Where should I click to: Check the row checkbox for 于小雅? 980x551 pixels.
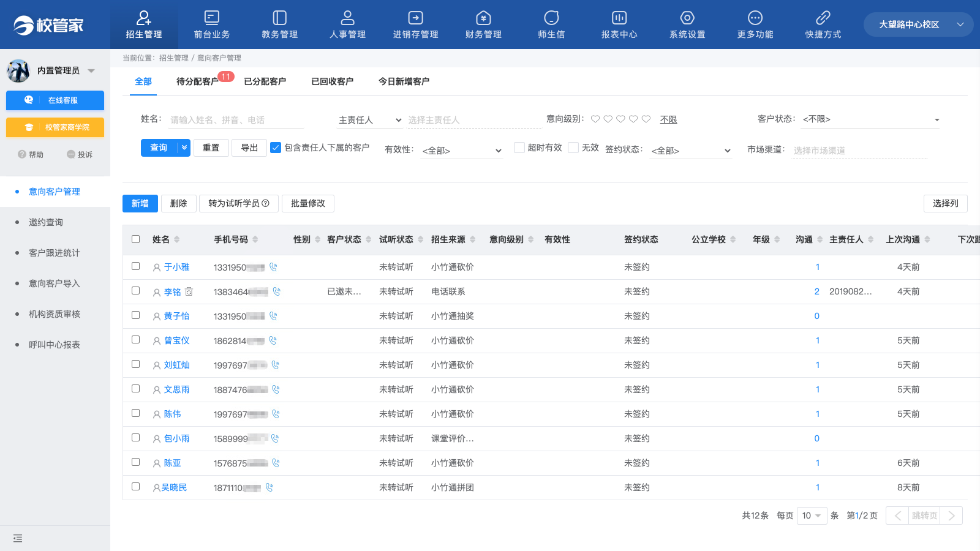coord(136,266)
